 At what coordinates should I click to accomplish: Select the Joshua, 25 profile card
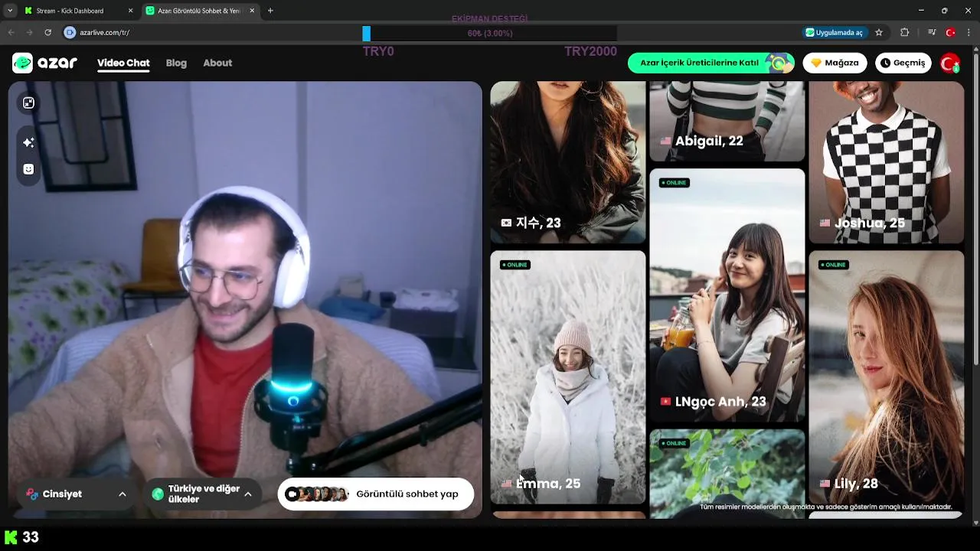886,162
